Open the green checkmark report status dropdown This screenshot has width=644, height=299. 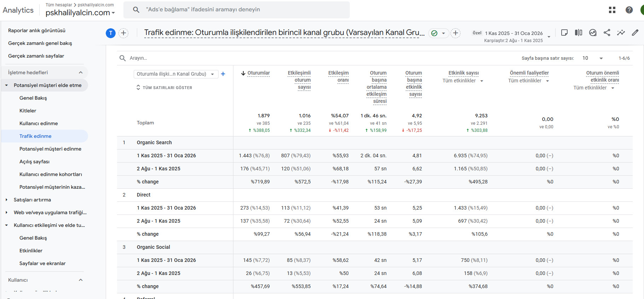coord(439,33)
